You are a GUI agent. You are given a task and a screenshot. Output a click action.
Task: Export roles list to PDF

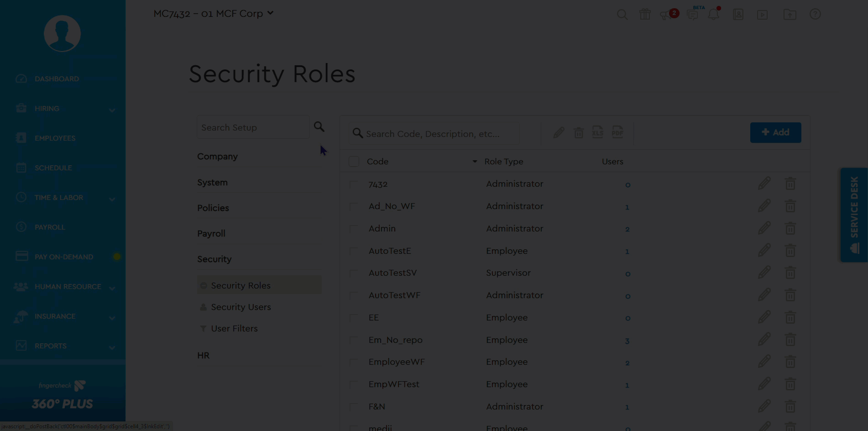point(617,133)
